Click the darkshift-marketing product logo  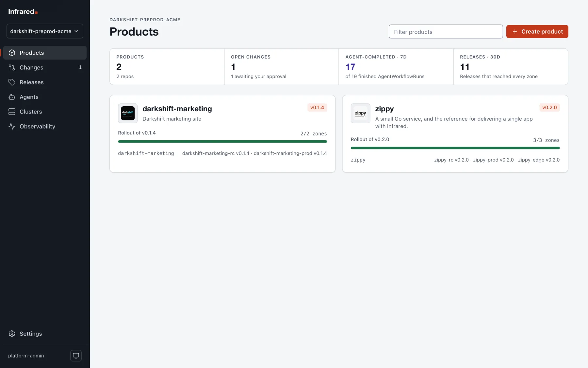pyautogui.click(x=128, y=113)
